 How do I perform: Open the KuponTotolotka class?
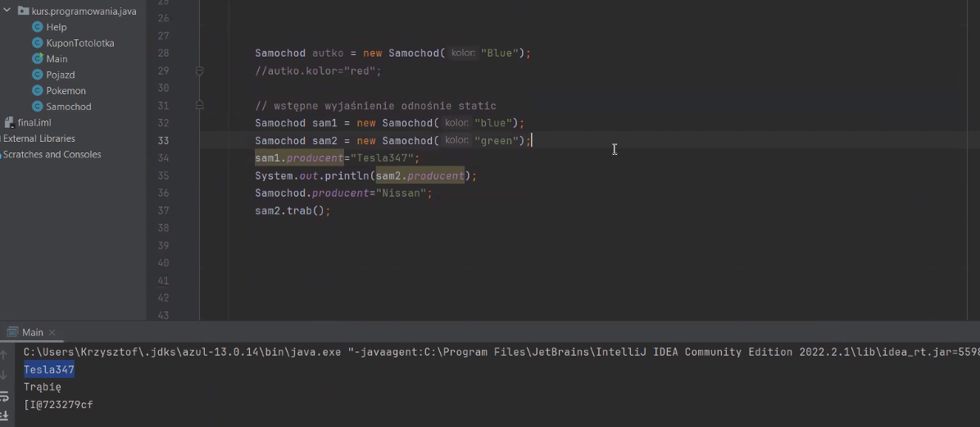(79, 43)
